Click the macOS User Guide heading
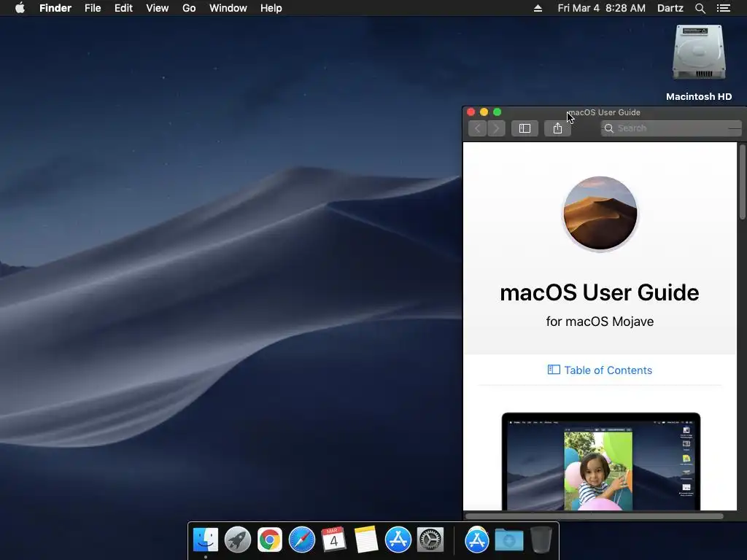The height and width of the screenshot is (560, 747). click(x=600, y=292)
